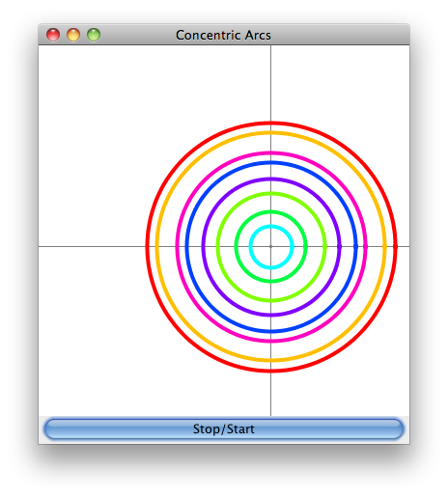Image resolution: width=448 pixels, height=497 pixels.
Task: Click the horizontal gray axis line left of circles
Action: (92, 247)
